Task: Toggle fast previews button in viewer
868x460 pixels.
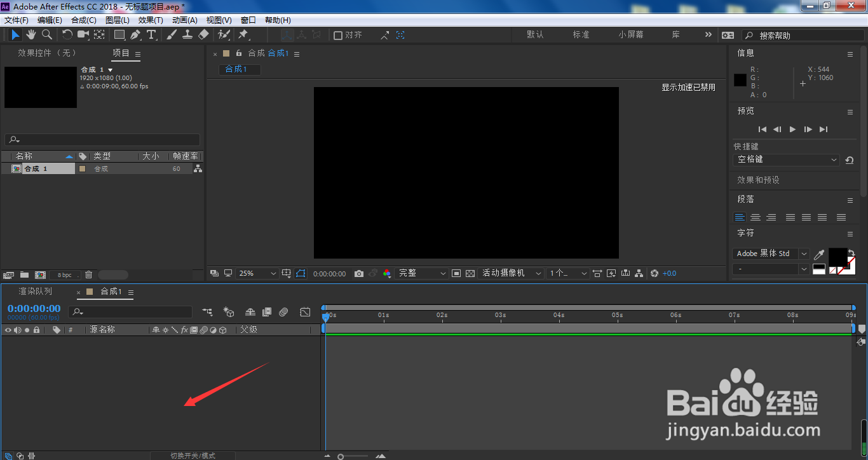Action: pos(611,273)
